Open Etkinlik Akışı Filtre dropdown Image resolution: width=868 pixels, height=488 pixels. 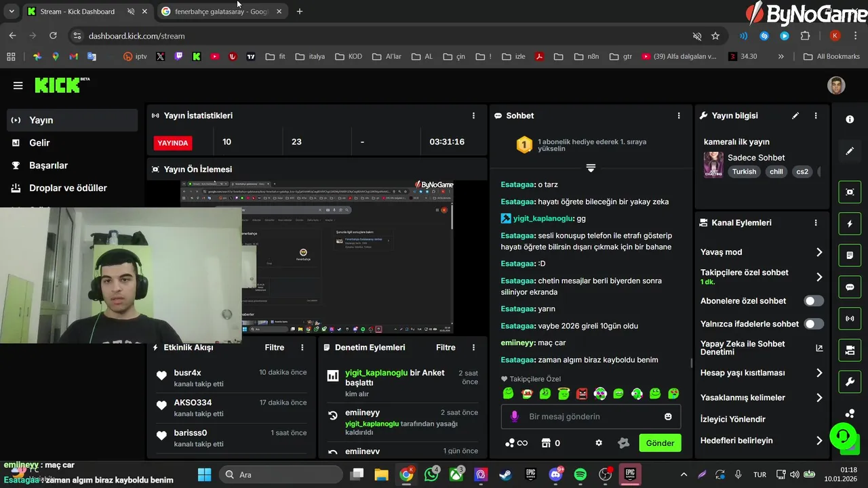click(275, 347)
